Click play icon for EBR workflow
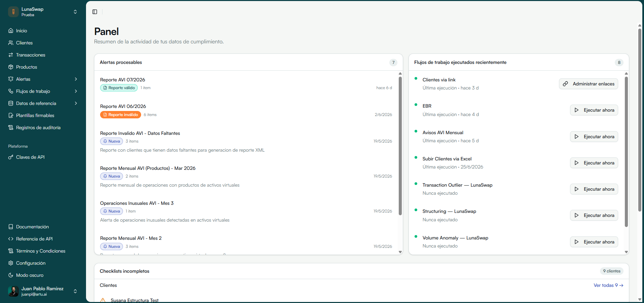Image resolution: width=644 pixels, height=303 pixels. click(576, 110)
